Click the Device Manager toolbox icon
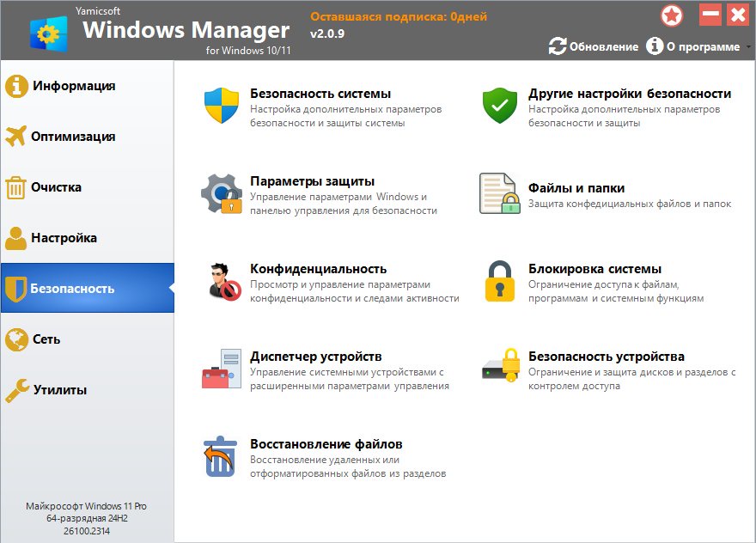This screenshot has height=543, width=756. click(221, 369)
